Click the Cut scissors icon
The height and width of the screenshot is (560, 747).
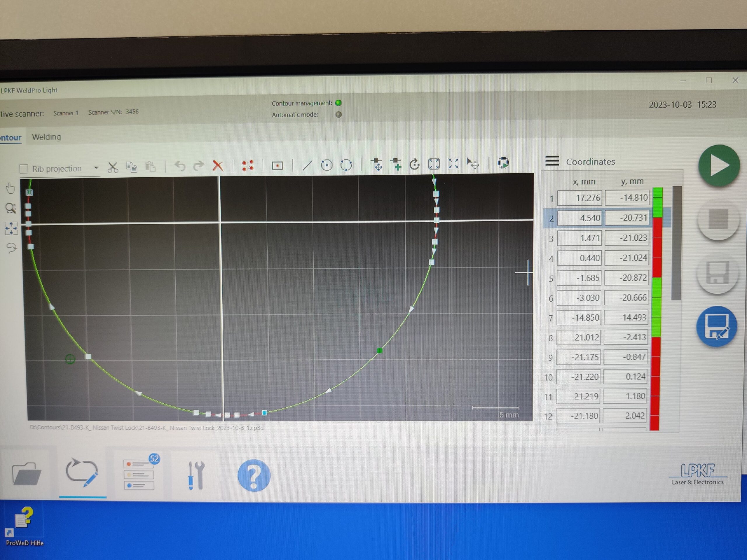(x=113, y=167)
